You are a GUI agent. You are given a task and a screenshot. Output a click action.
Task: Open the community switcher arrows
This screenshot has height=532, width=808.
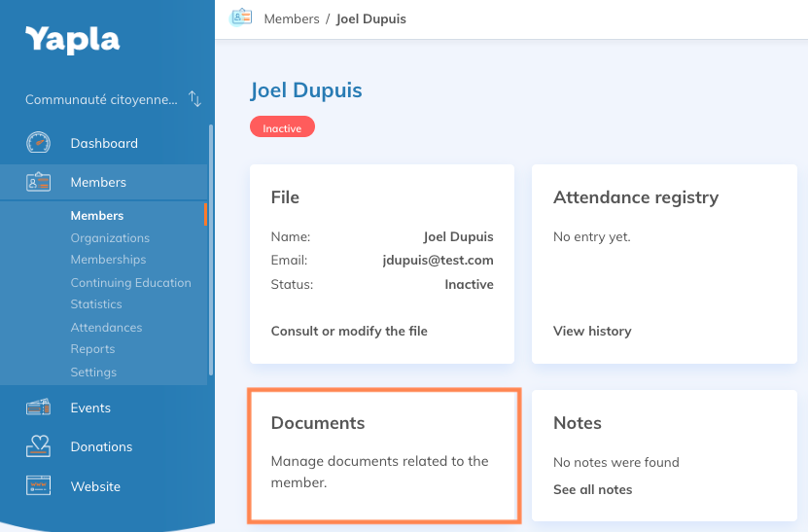coord(194,99)
